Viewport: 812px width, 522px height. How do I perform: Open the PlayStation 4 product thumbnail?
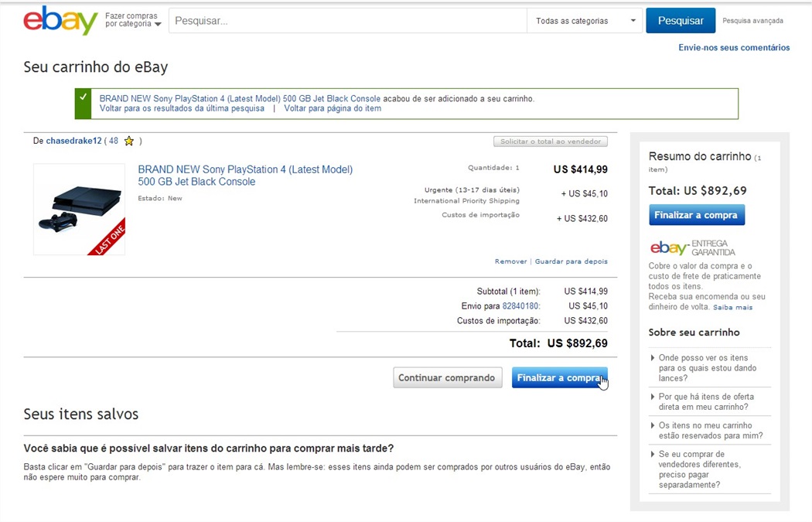(79, 210)
